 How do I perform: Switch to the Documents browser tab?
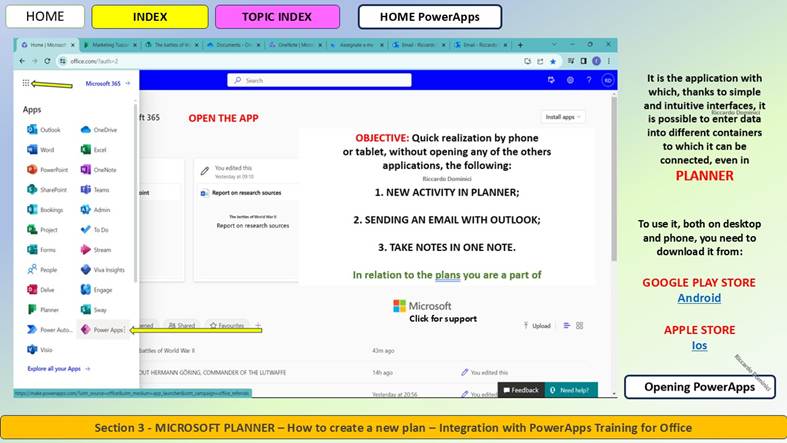pos(233,45)
